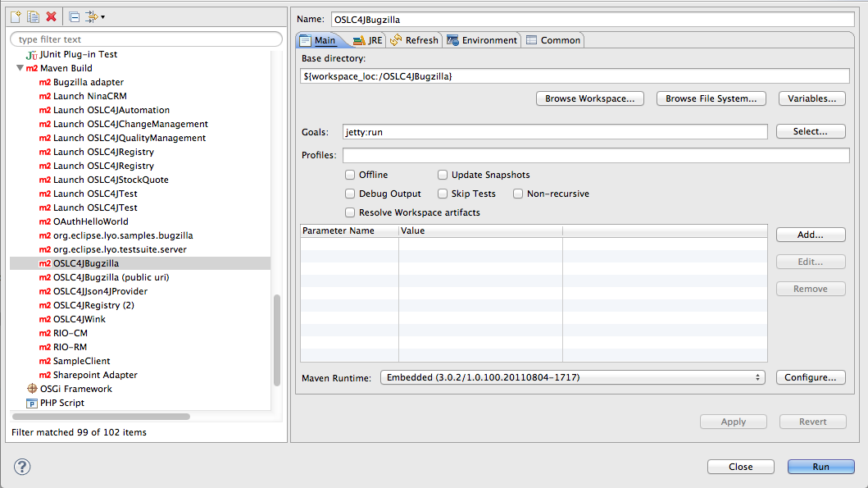868x488 pixels.
Task: Click the horizontal scrollbar under configuration tree
Action: point(102,417)
